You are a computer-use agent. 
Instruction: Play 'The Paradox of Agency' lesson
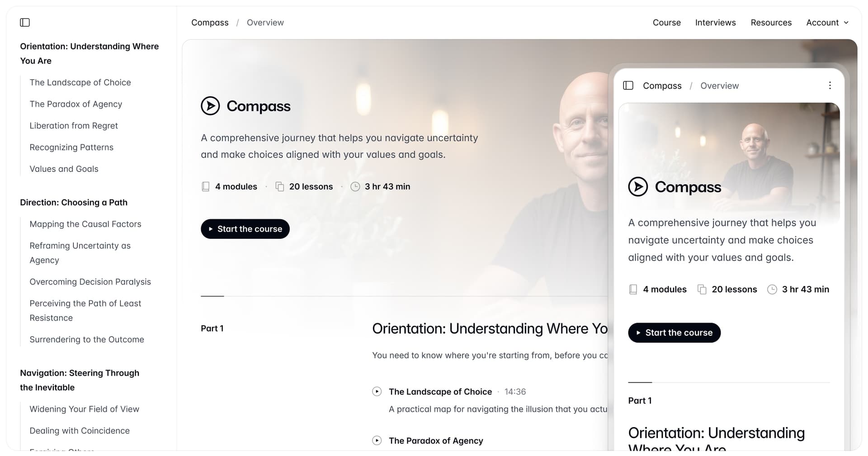point(377,440)
